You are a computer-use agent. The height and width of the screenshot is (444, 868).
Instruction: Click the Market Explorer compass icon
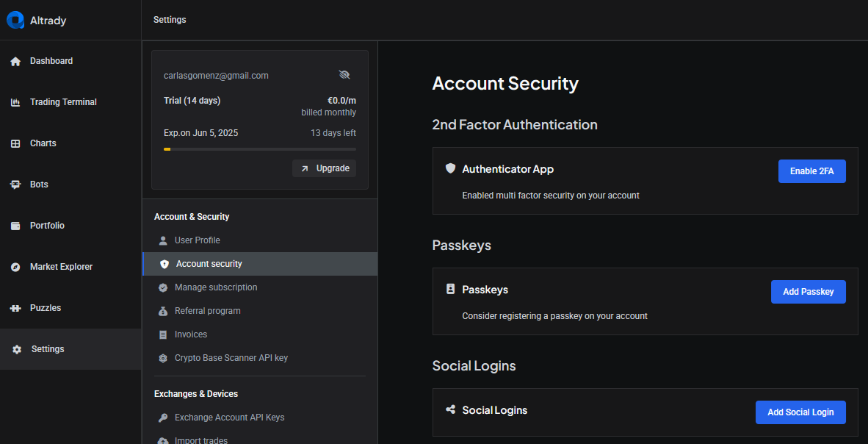(15, 267)
